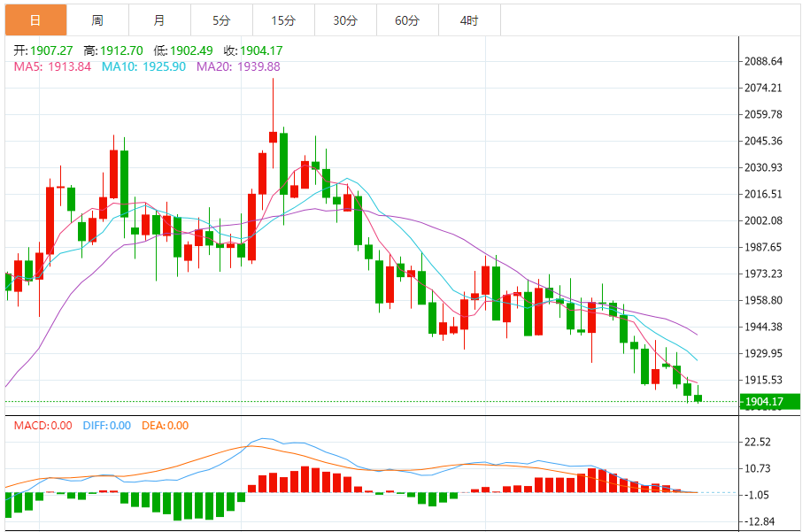The height and width of the screenshot is (532, 810).
Task: Click the MACD:0.00 indicator label
Action: 42,426
